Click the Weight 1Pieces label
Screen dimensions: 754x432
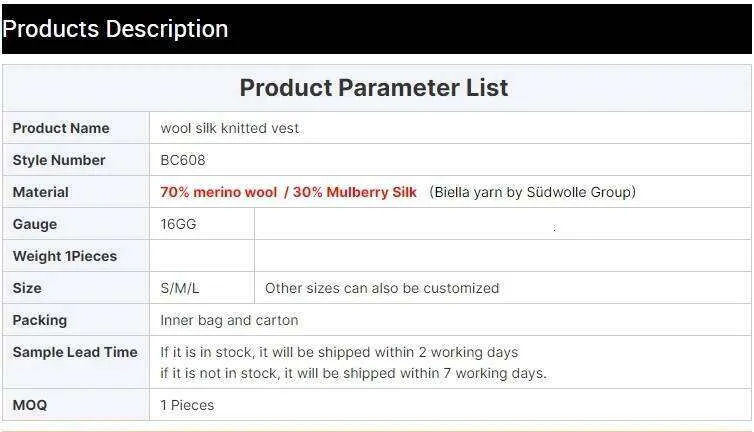pos(65,256)
